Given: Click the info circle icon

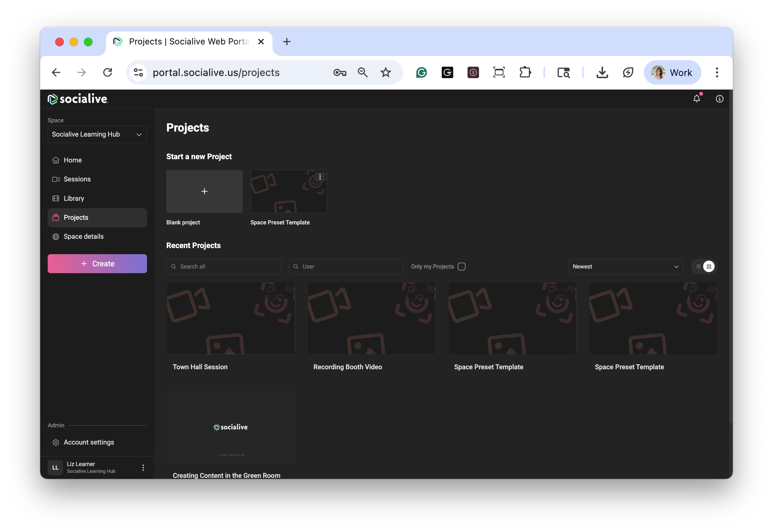Looking at the screenshot, I should click(x=719, y=99).
